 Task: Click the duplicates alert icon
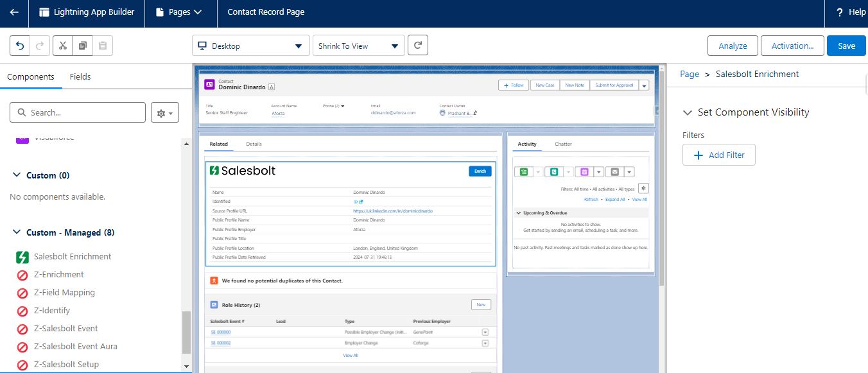214,281
